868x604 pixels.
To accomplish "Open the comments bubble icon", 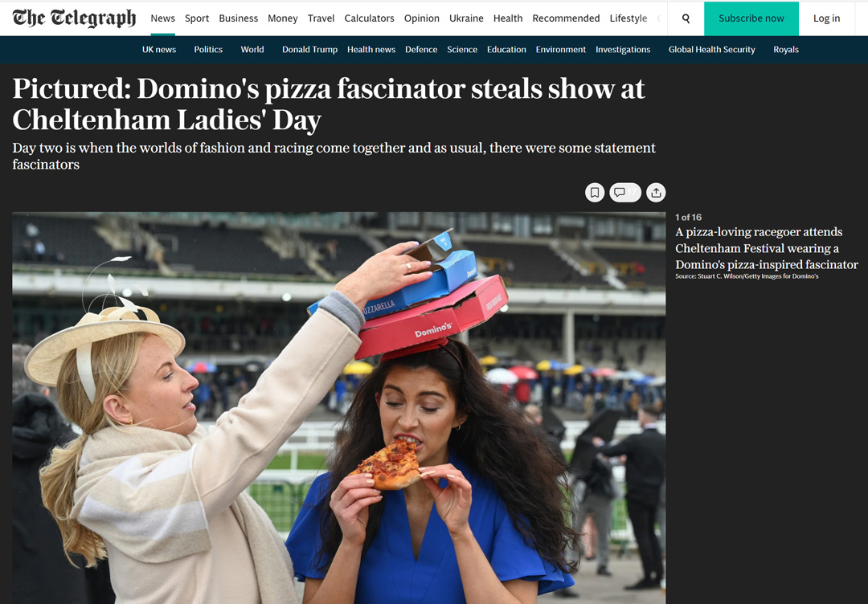I will tap(625, 193).
